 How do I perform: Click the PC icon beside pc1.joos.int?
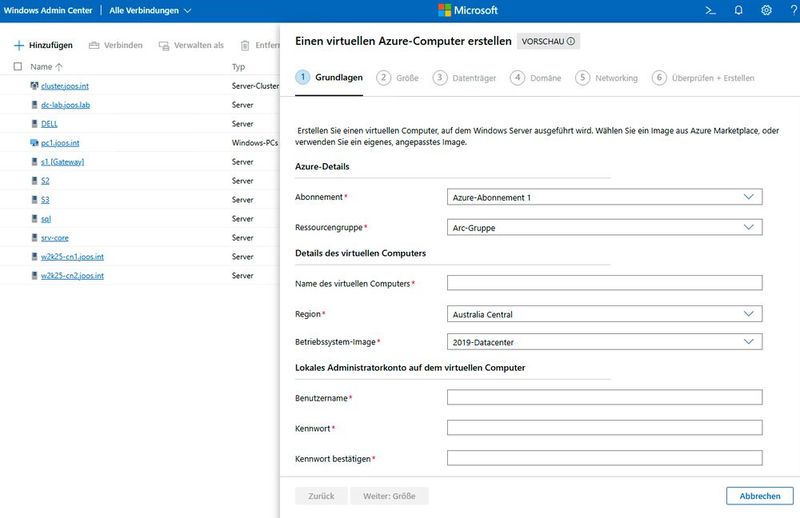pos(34,142)
